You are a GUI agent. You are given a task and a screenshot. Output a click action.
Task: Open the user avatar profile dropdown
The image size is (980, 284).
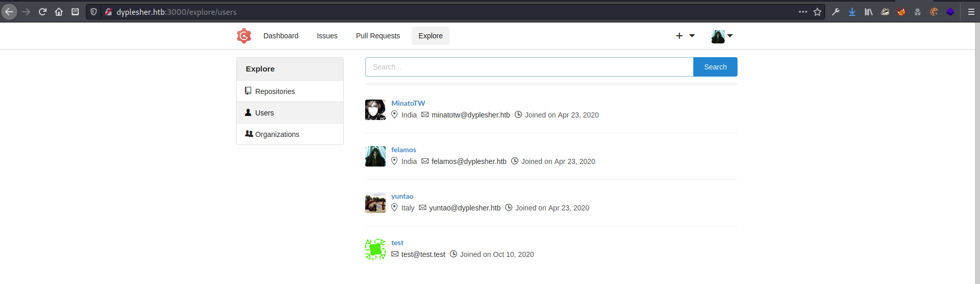coord(722,36)
